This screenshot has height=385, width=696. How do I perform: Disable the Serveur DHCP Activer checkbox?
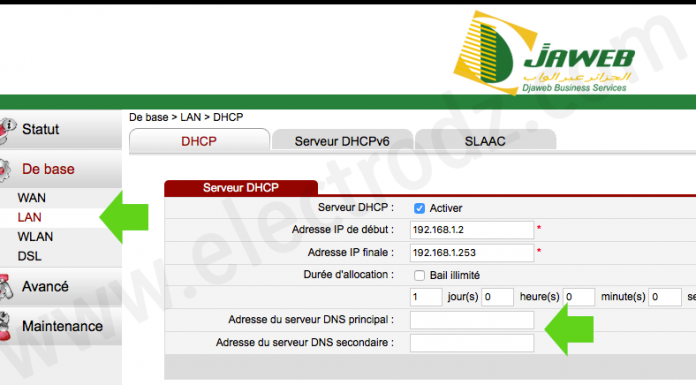(419, 208)
